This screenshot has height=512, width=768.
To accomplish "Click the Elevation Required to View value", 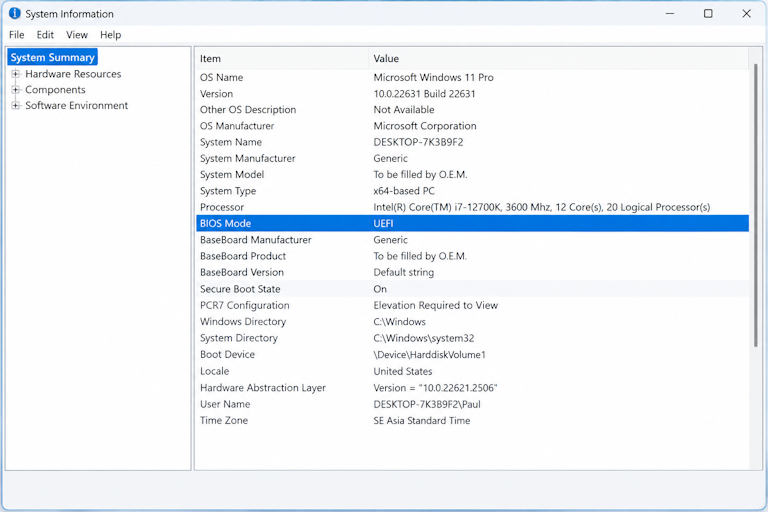I will [x=435, y=305].
